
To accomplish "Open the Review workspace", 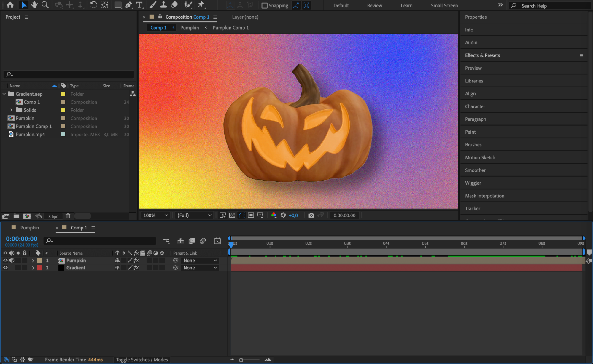I will 374,6.
